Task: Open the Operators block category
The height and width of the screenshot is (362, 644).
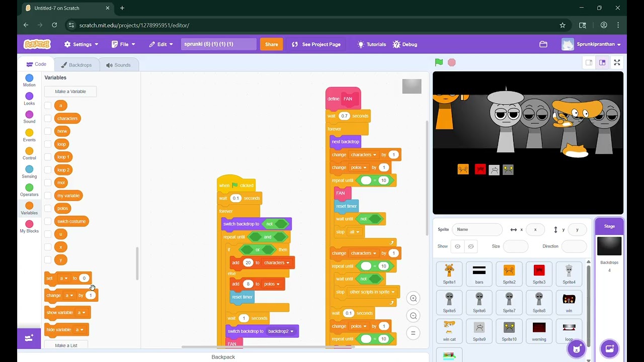Action: 29,191
